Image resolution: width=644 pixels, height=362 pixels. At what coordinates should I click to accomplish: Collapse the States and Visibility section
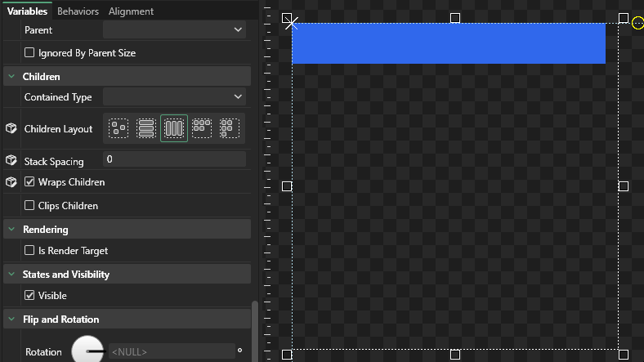click(12, 275)
